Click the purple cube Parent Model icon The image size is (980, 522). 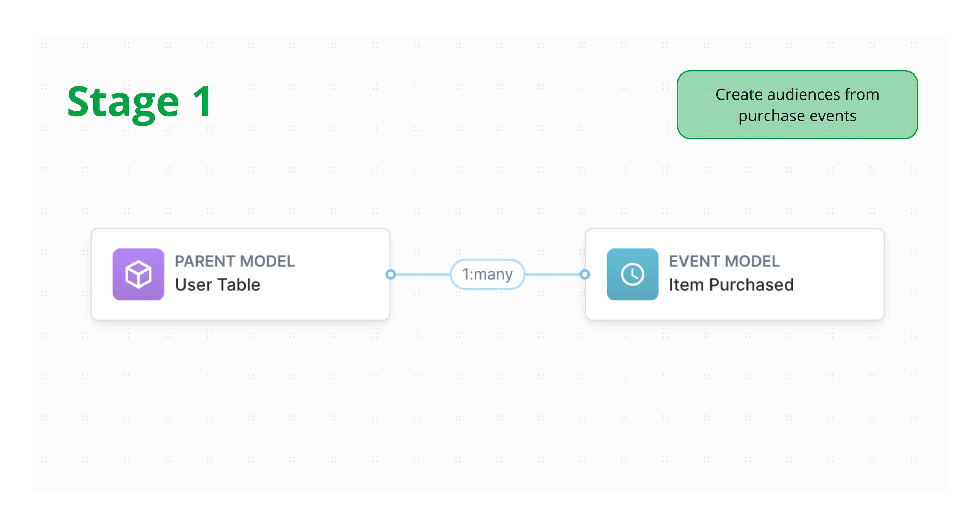138,274
